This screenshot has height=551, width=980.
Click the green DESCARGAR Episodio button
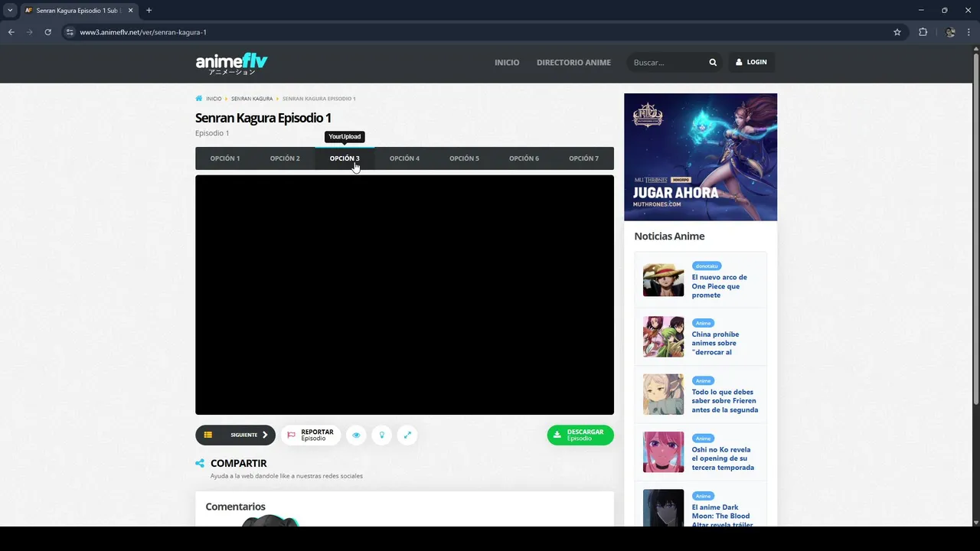coord(580,435)
